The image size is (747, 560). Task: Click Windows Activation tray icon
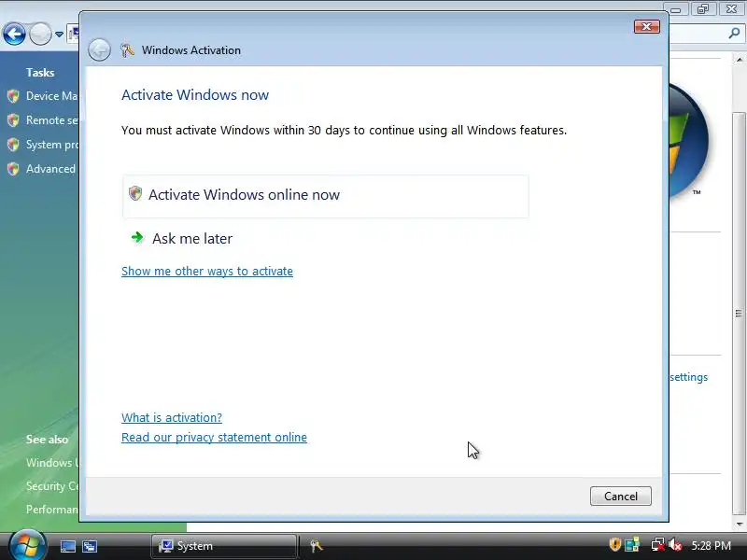[x=632, y=545]
